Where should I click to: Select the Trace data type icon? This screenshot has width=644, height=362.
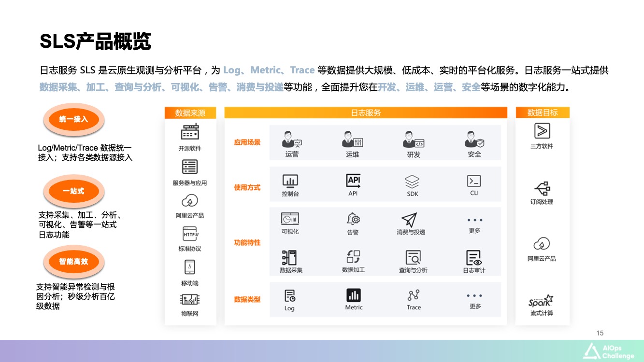click(414, 295)
